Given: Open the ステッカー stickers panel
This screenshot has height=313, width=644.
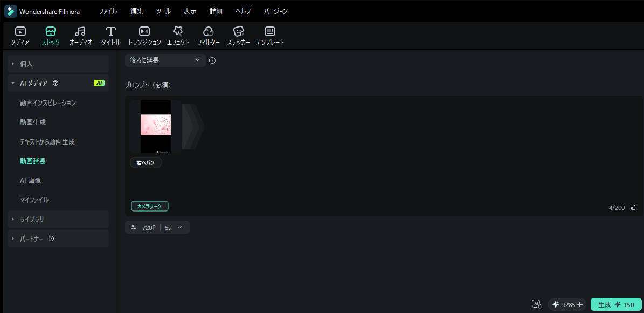Looking at the screenshot, I should [238, 36].
